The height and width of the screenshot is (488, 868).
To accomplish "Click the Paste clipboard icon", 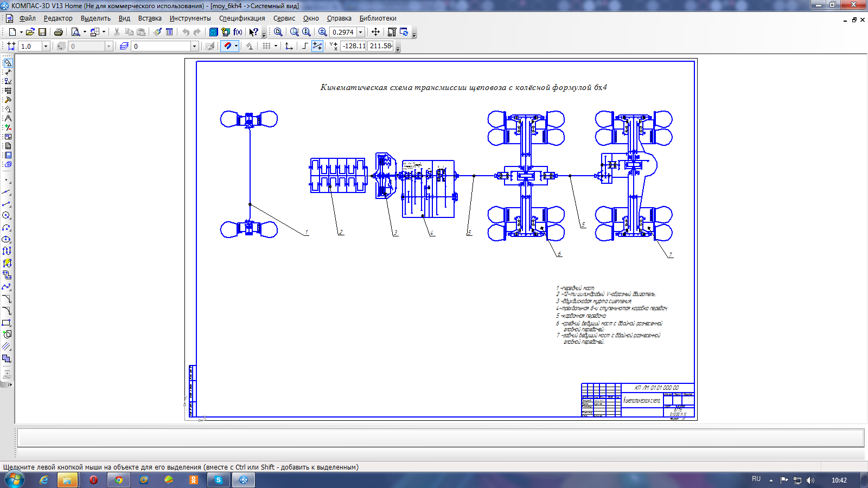I will pyautogui.click(x=141, y=32).
